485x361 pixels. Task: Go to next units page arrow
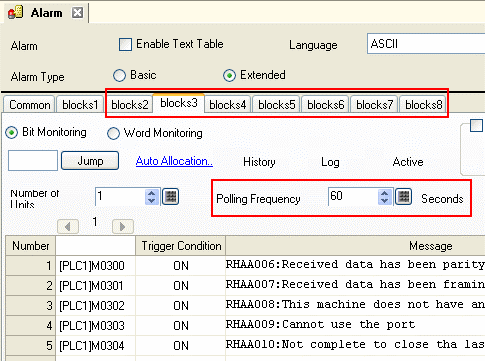tap(123, 227)
